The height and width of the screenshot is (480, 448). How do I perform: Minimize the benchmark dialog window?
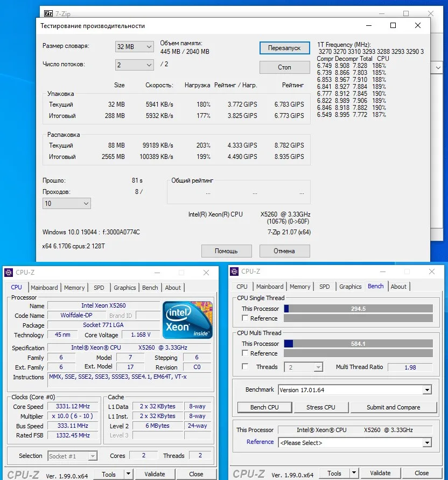[369, 25]
